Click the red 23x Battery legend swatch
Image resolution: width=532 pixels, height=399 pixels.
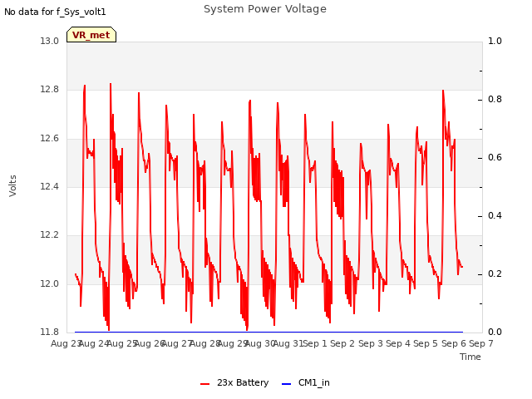click(x=205, y=384)
